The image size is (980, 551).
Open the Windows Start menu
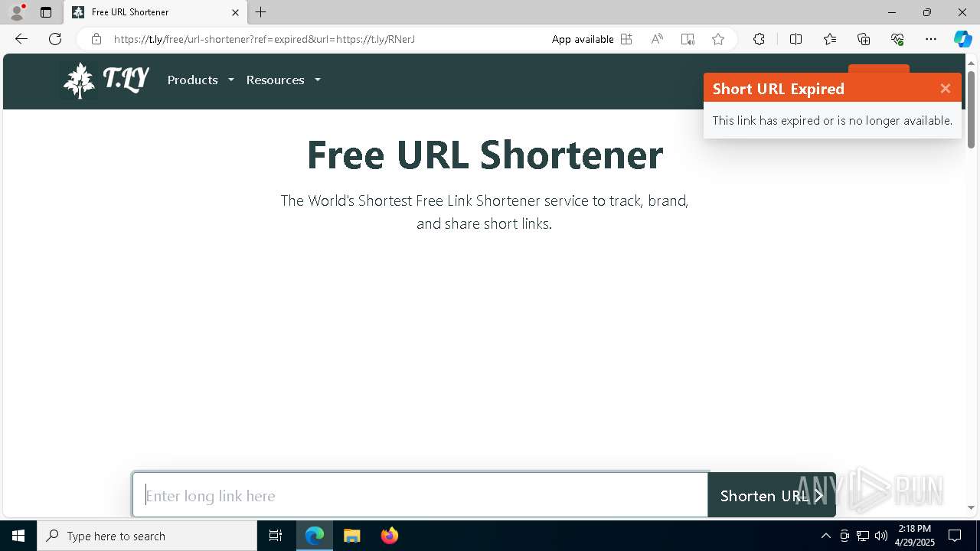tap(18, 536)
